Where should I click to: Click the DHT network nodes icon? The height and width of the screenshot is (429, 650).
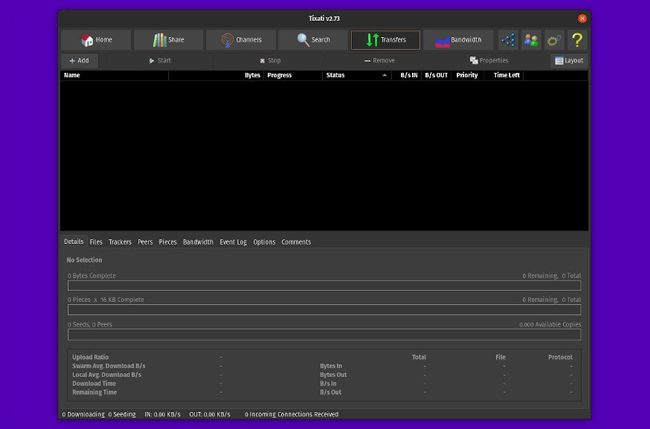click(x=509, y=40)
